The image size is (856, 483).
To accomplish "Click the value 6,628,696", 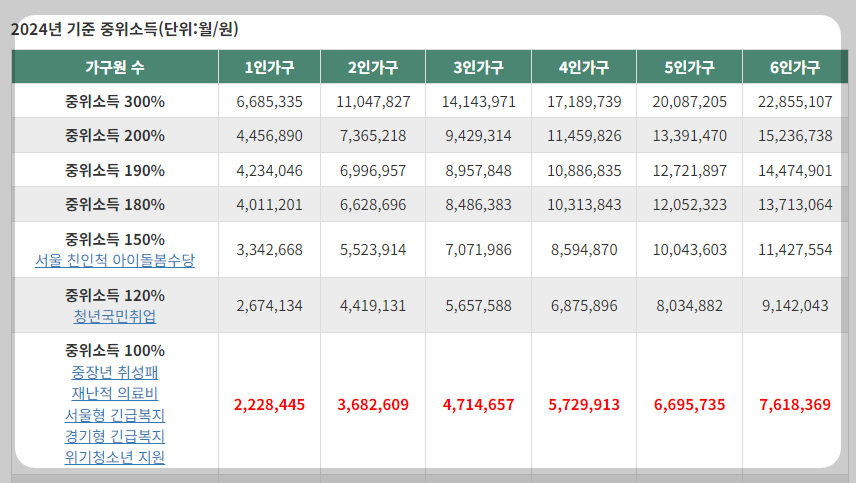I will click(373, 204).
